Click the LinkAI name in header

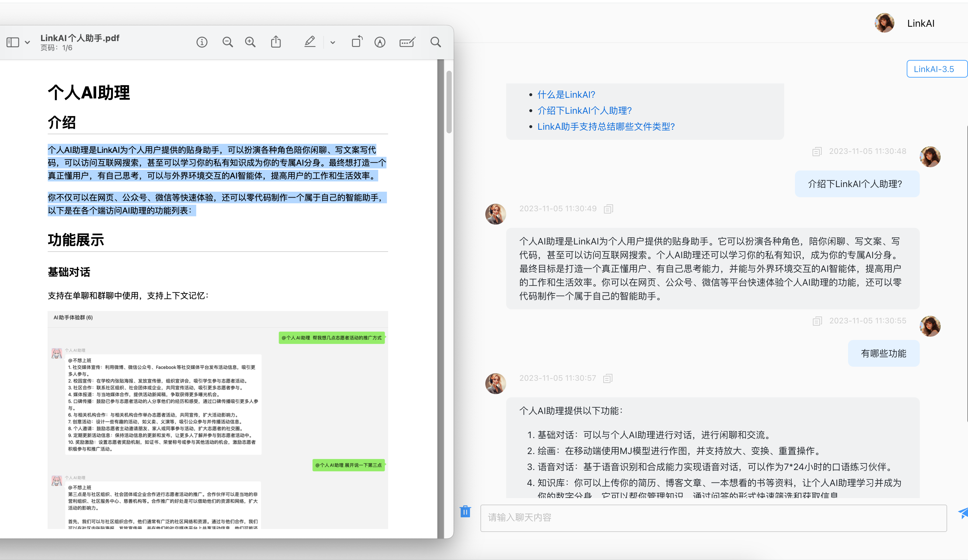(920, 23)
